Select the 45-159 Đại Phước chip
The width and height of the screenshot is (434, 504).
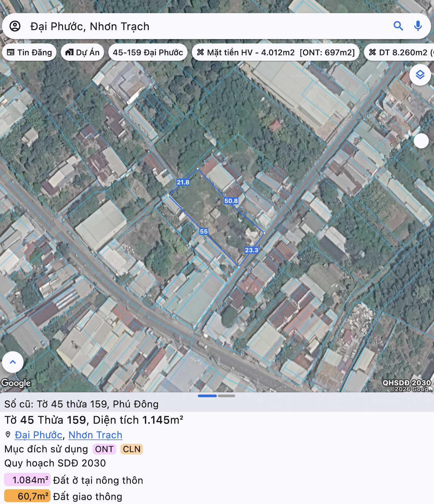click(148, 52)
